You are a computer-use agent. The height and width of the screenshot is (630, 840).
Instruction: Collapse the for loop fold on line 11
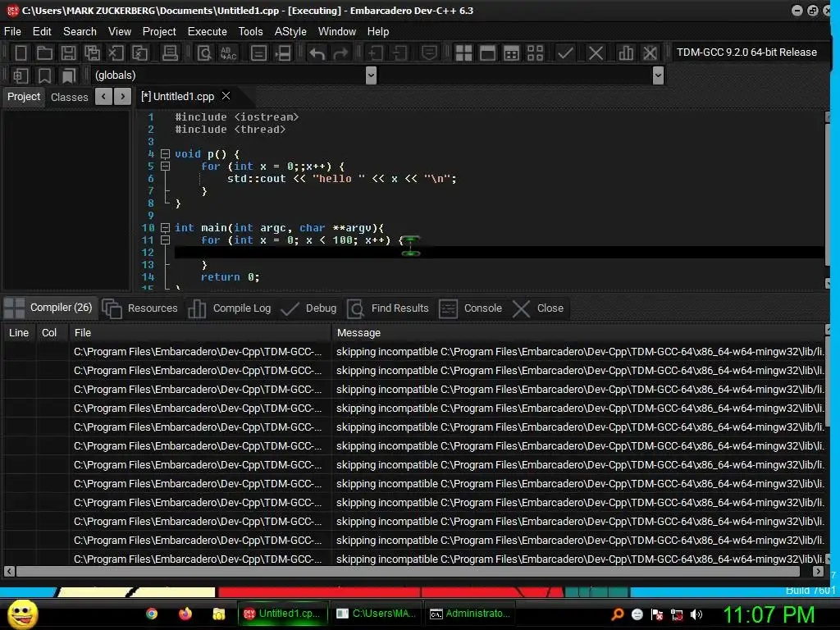point(166,240)
